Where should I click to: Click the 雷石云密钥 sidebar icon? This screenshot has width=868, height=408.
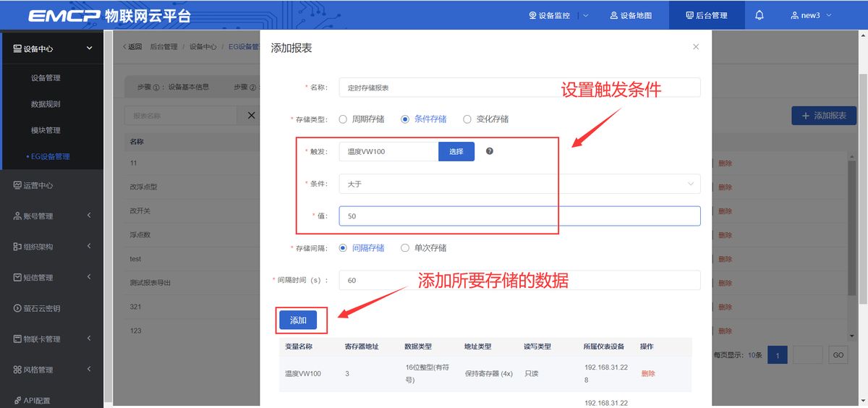pyautogui.click(x=18, y=308)
